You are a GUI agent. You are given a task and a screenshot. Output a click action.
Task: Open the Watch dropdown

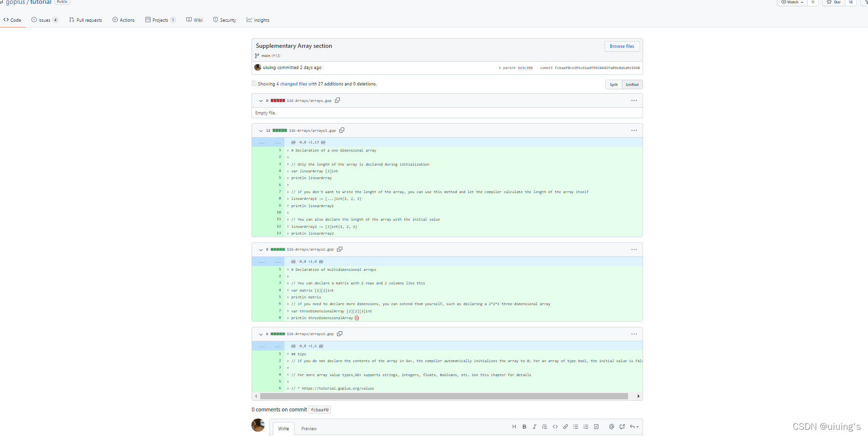(x=792, y=2)
